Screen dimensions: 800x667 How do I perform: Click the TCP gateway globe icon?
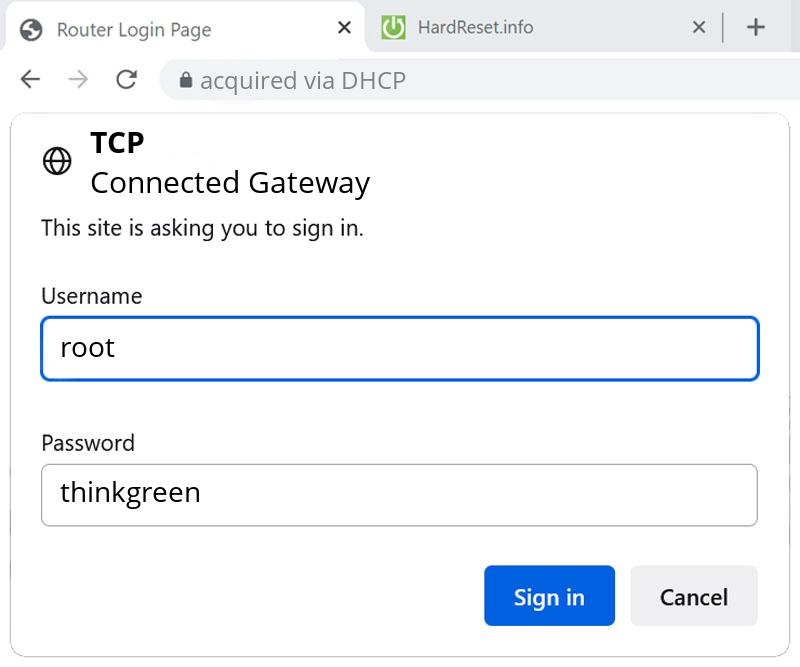pyautogui.click(x=56, y=160)
